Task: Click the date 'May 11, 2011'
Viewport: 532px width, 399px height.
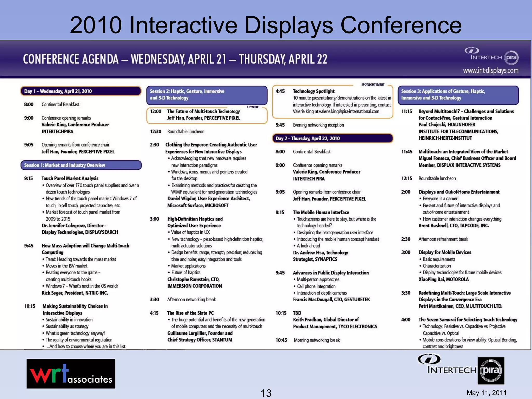Action: (x=487, y=393)
